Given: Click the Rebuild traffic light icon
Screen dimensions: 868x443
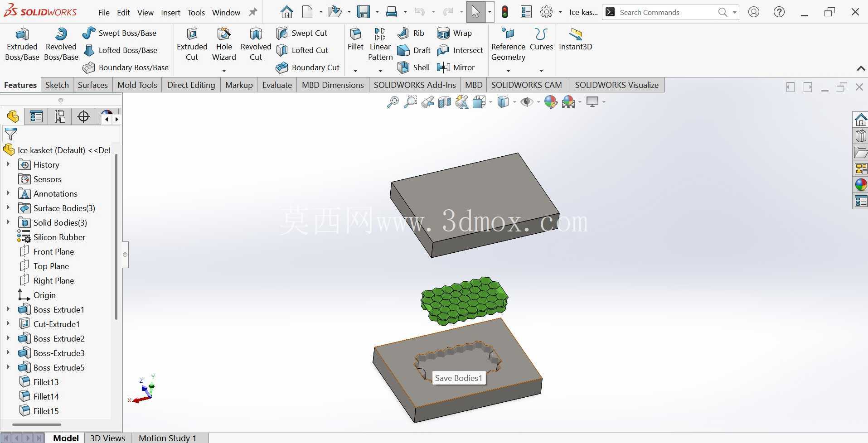Looking at the screenshot, I should tap(504, 12).
